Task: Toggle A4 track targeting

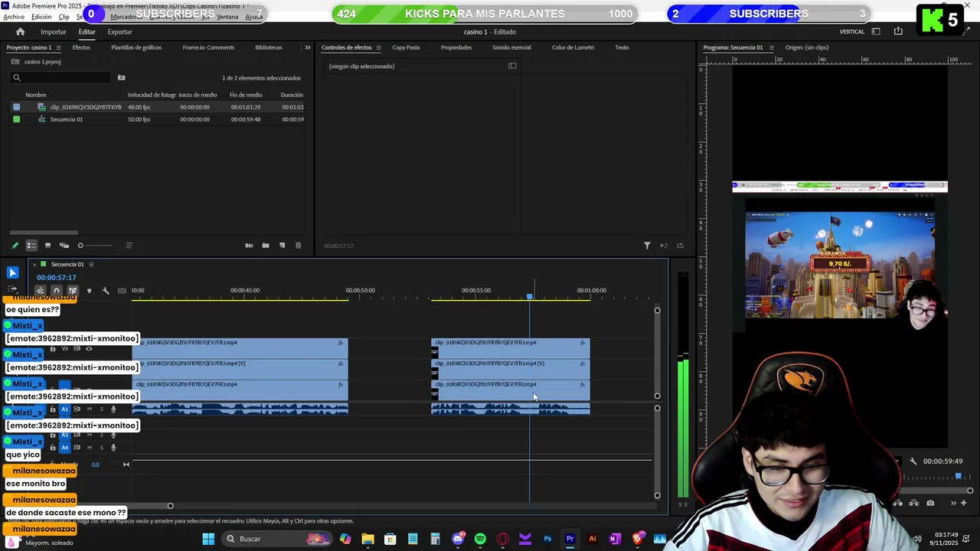Action: pos(64,448)
